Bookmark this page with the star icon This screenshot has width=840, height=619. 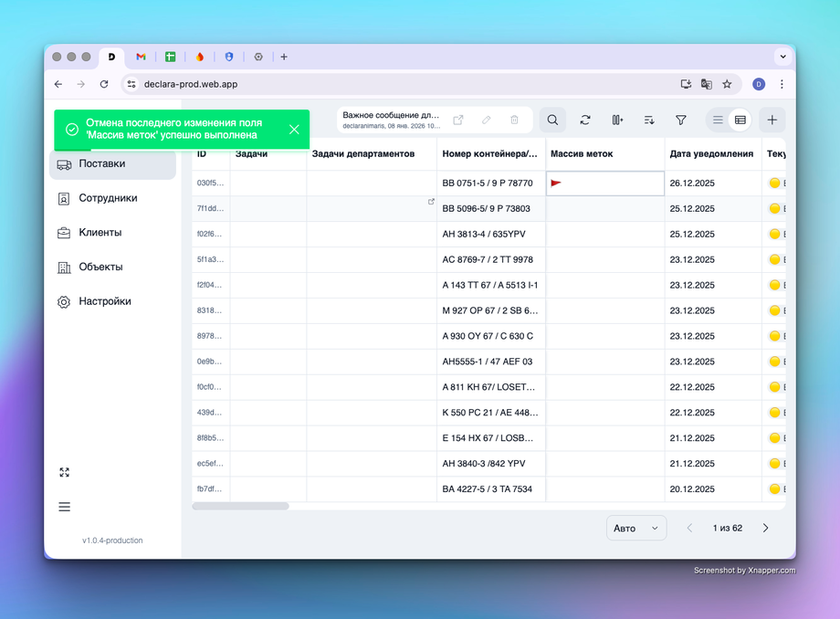coord(727,84)
